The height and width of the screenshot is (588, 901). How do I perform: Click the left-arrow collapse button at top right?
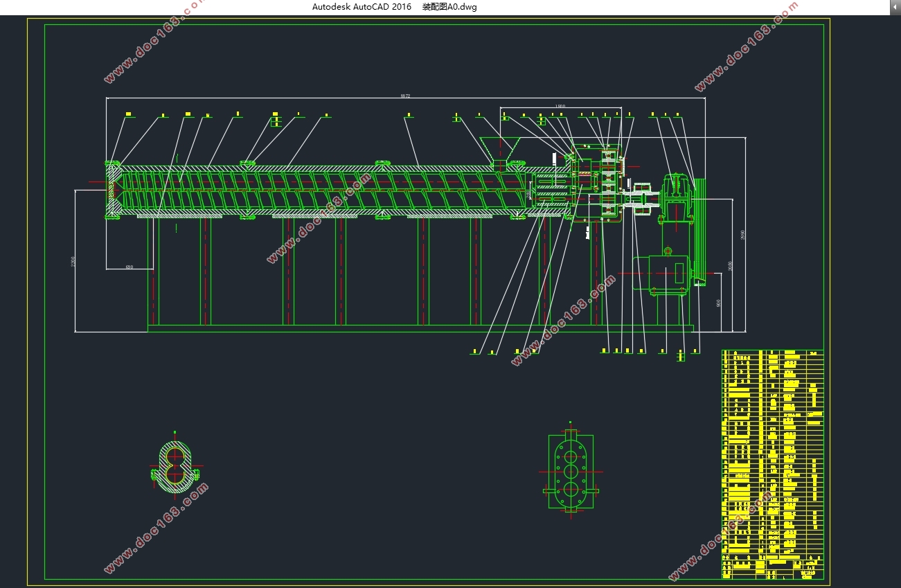[895, 7]
